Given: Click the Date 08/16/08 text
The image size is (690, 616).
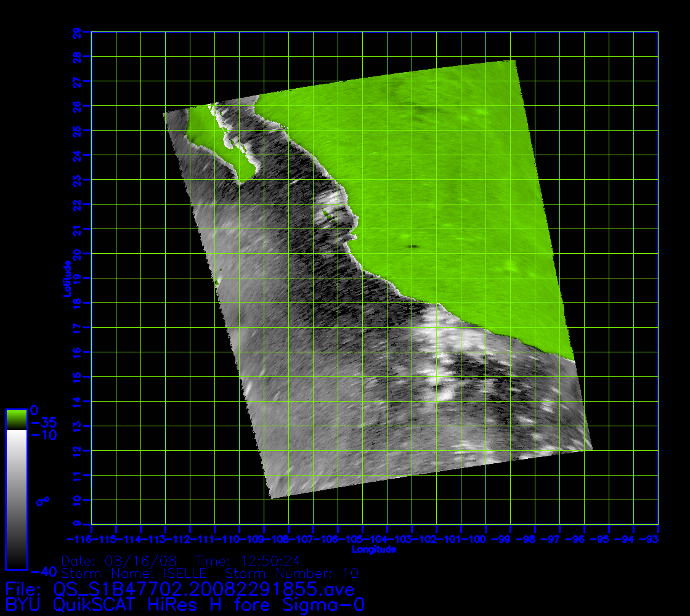Looking at the screenshot, I should (120, 561).
